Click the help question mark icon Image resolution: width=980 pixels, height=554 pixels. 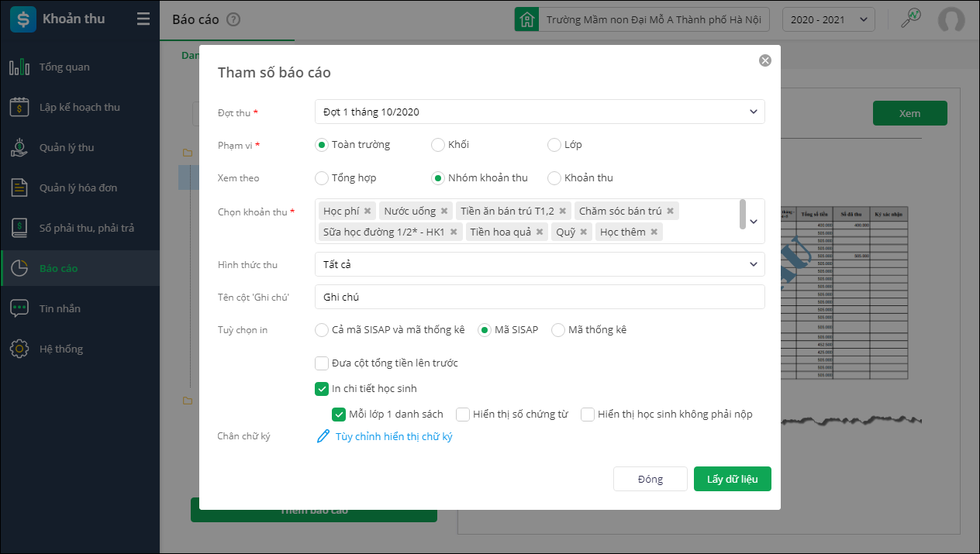[233, 20]
